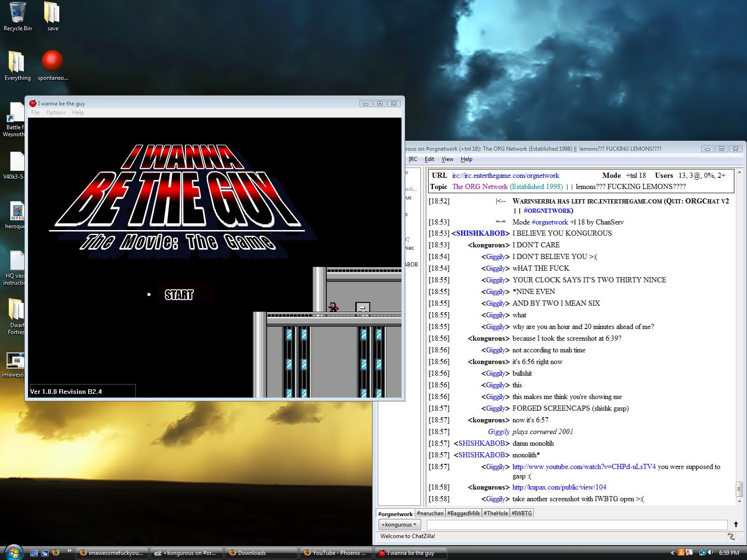Open File menu in the game window

click(x=35, y=112)
